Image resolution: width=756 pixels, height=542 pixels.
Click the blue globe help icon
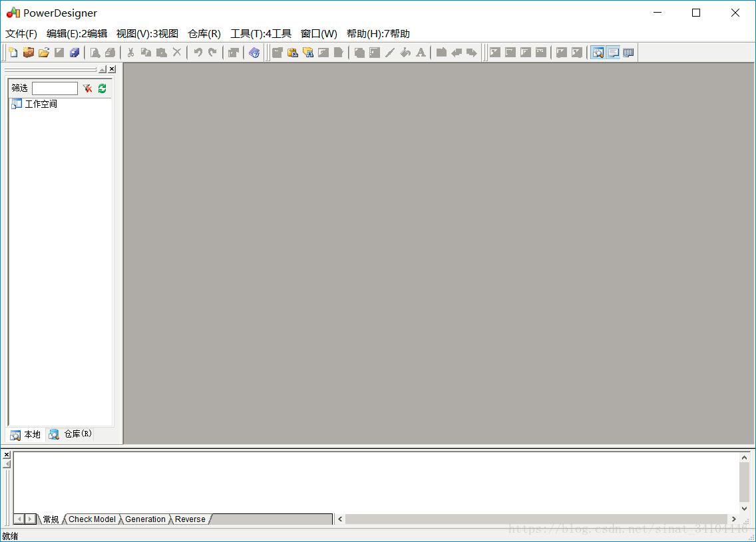pos(256,52)
